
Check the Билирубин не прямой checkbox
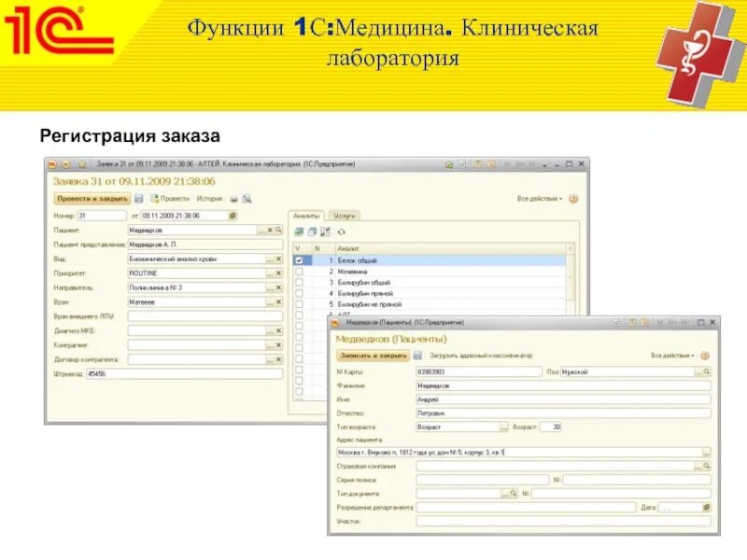[299, 304]
